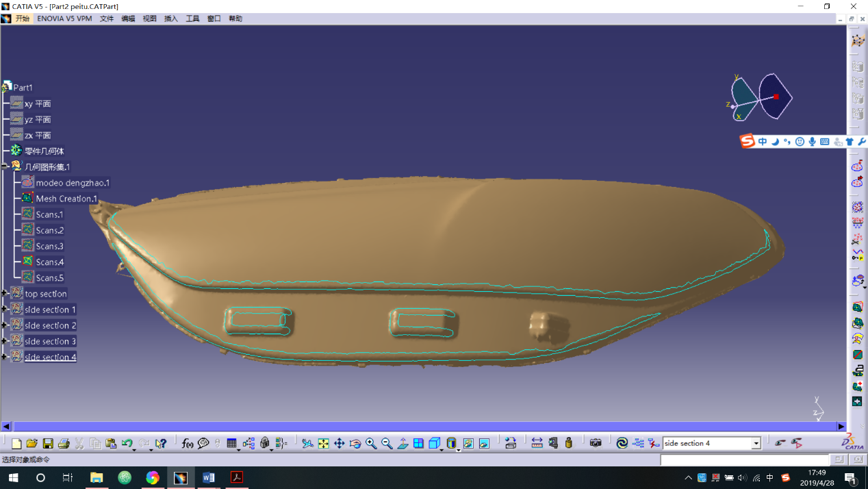This screenshot has width=868, height=489.
Task: Click the Capture camera icon
Action: (x=596, y=444)
